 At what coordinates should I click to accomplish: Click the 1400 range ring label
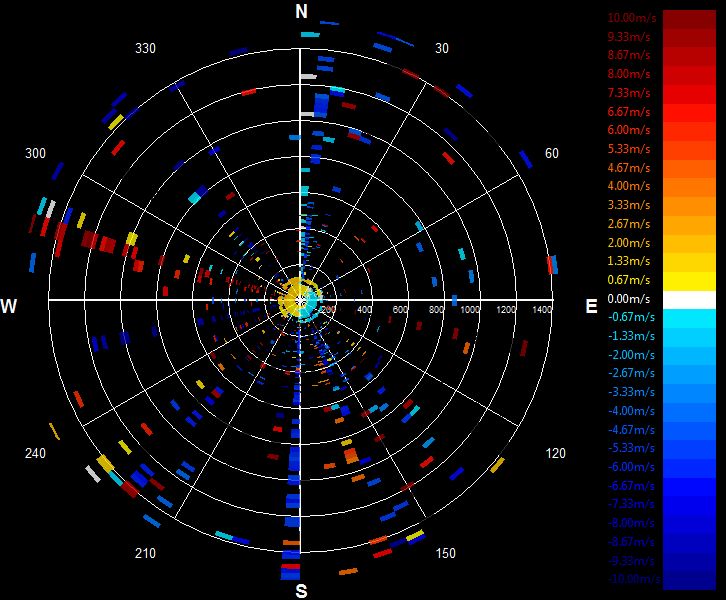click(542, 309)
